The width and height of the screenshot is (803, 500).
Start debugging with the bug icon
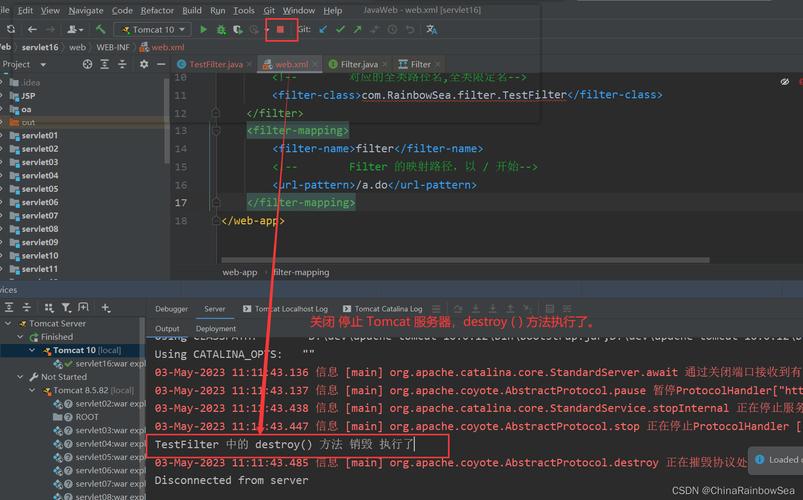(222, 29)
